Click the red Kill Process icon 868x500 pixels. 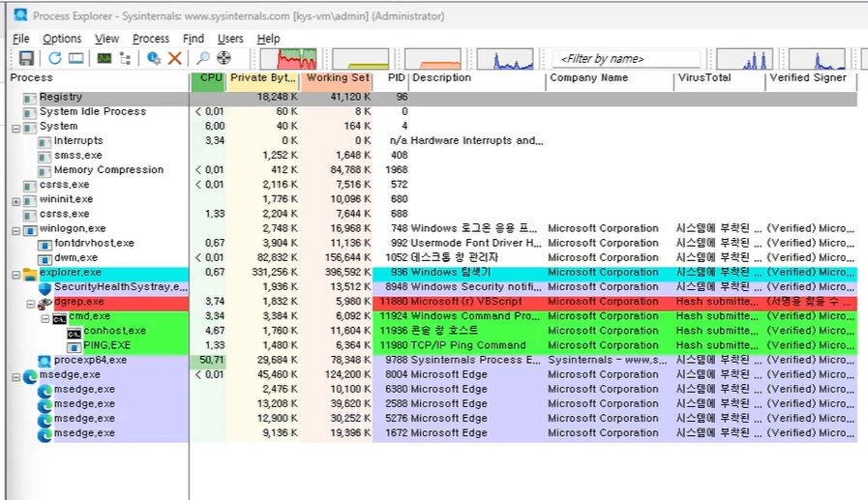point(175,58)
